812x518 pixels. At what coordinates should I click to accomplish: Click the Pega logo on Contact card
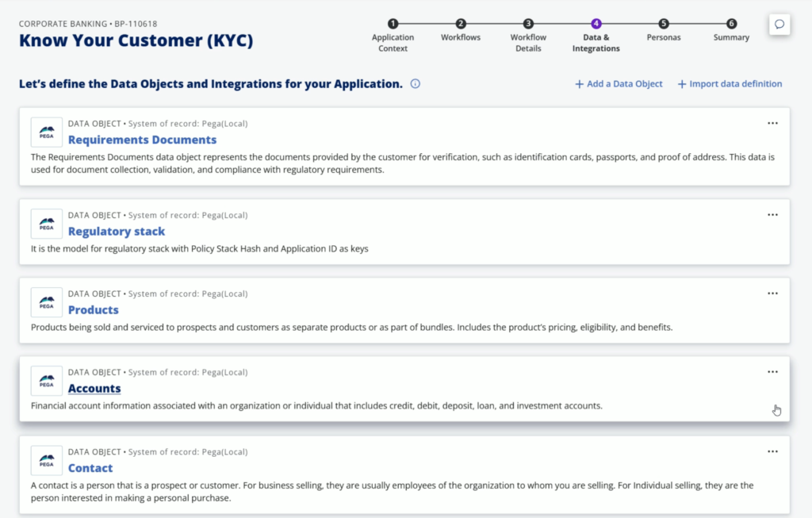click(47, 461)
